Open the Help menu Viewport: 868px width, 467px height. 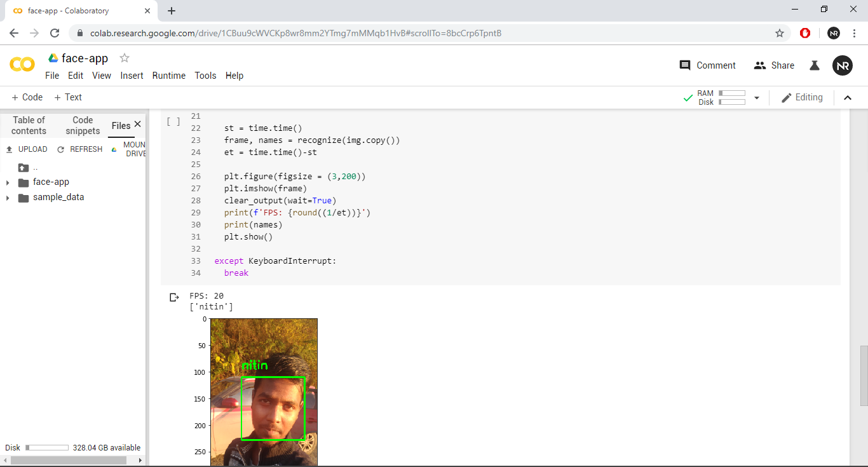coord(234,76)
